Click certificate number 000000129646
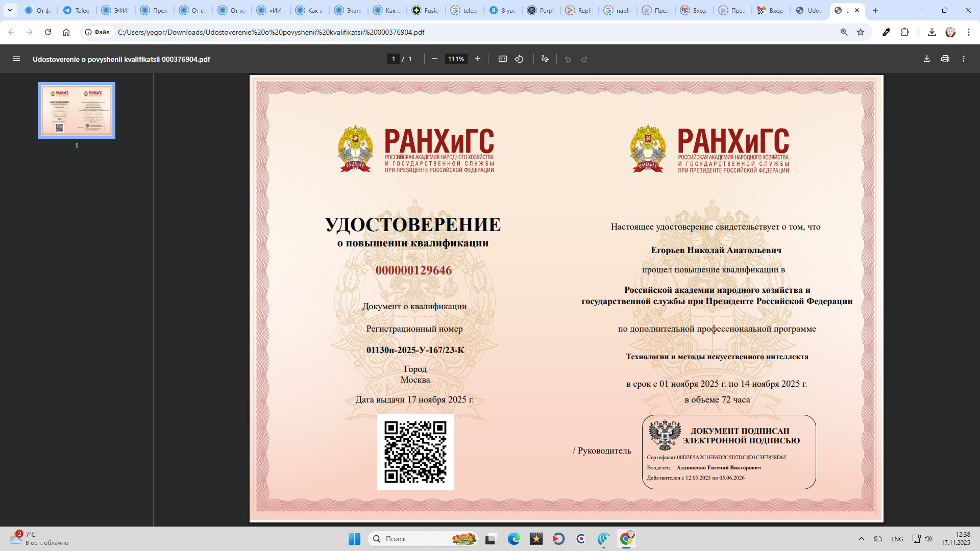Image resolution: width=980 pixels, height=551 pixels. tap(414, 270)
